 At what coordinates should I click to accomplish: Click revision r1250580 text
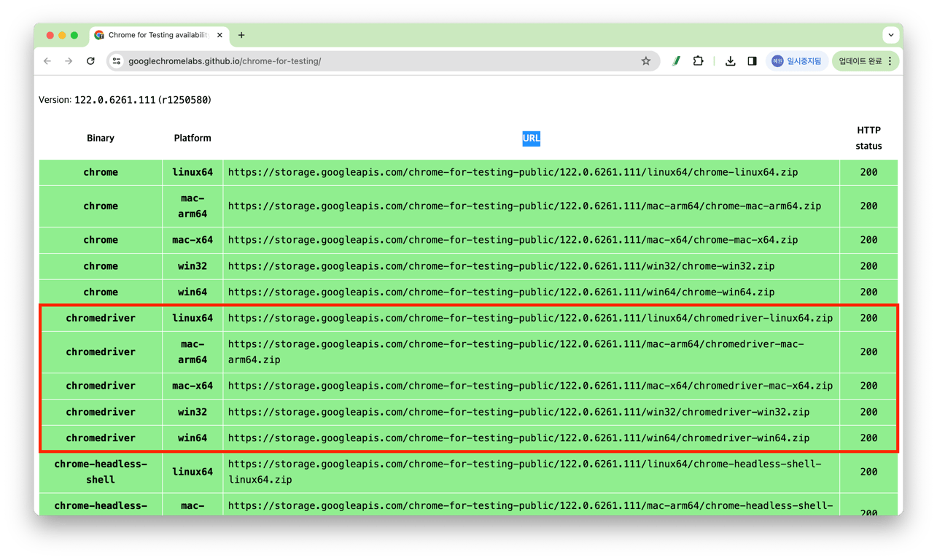pos(184,100)
